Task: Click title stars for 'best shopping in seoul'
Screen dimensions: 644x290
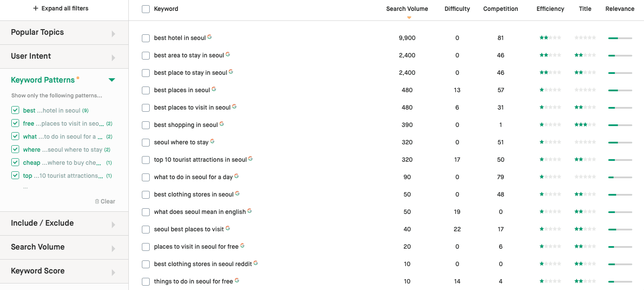Action: click(585, 125)
